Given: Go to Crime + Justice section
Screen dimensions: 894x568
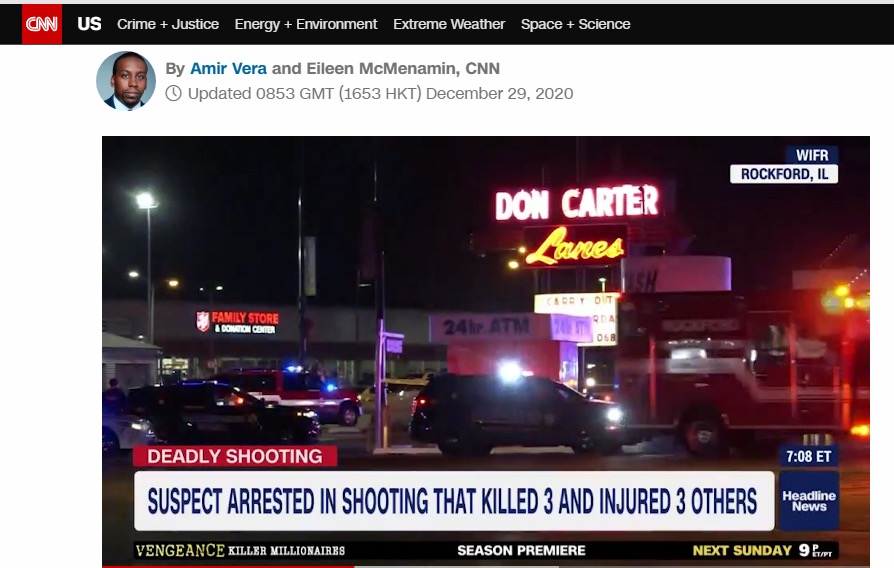Looking at the screenshot, I should pos(168,24).
